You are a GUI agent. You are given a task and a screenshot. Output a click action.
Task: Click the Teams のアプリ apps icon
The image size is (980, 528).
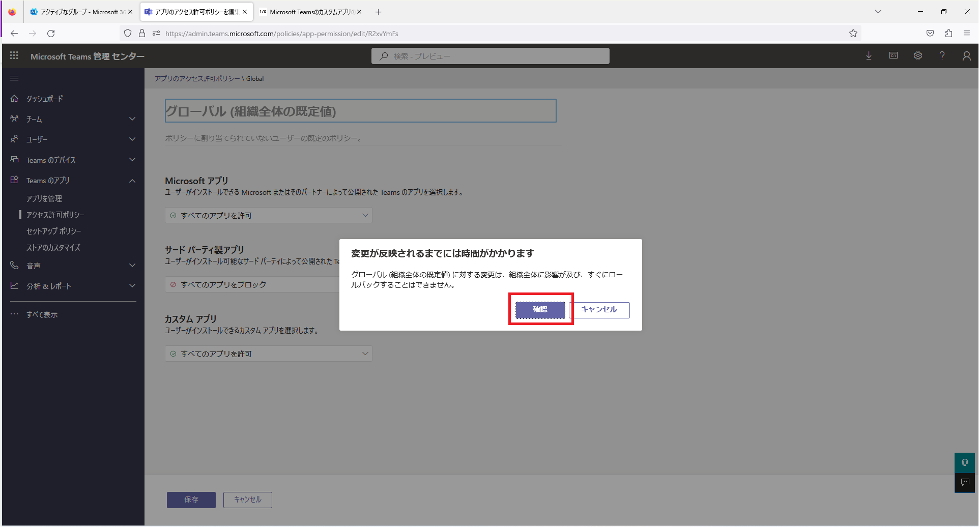click(x=14, y=180)
